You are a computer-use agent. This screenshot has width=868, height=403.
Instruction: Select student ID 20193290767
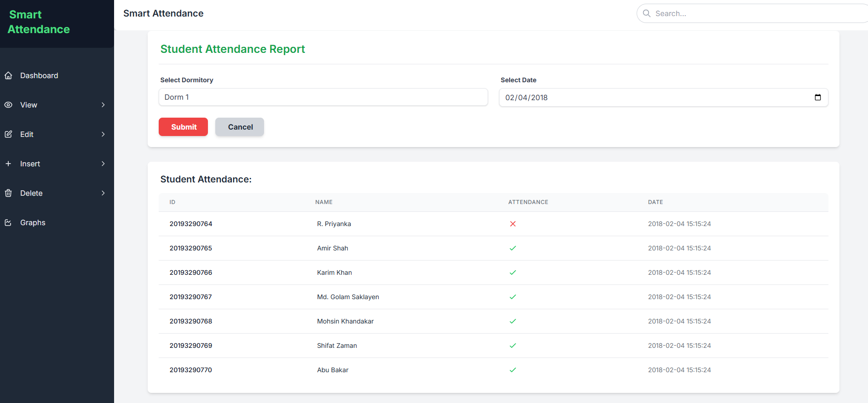point(191,297)
